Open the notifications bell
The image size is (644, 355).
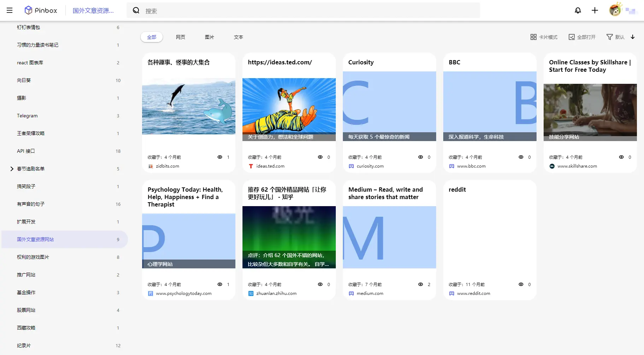tap(578, 11)
